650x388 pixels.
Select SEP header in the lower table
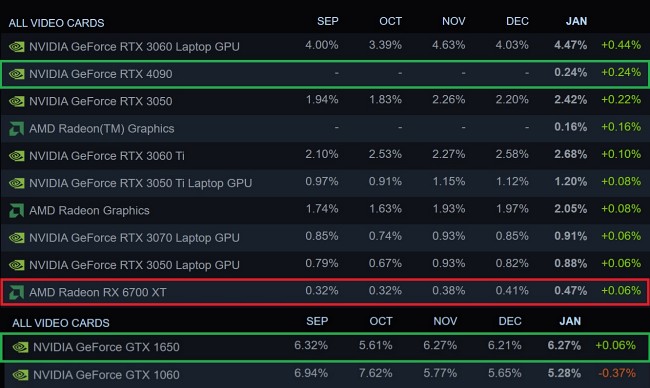point(317,321)
